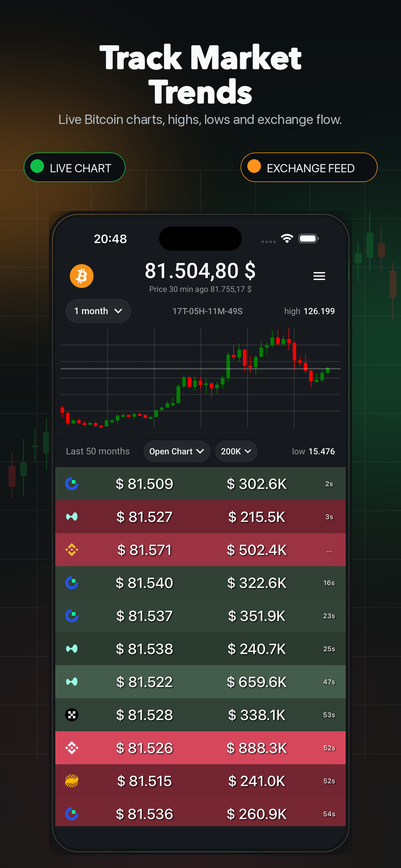This screenshot has width=401, height=868.
Task: Select trade volume $ 322.6K
Action: click(257, 583)
